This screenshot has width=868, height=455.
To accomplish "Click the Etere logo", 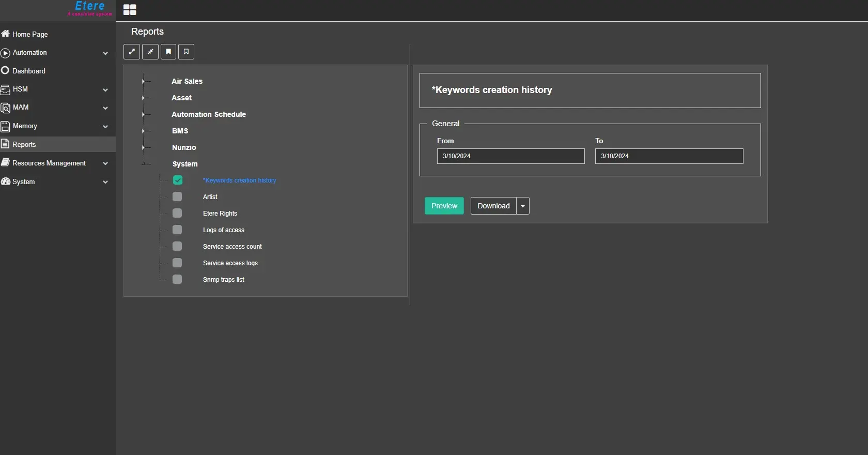I will [x=89, y=8].
